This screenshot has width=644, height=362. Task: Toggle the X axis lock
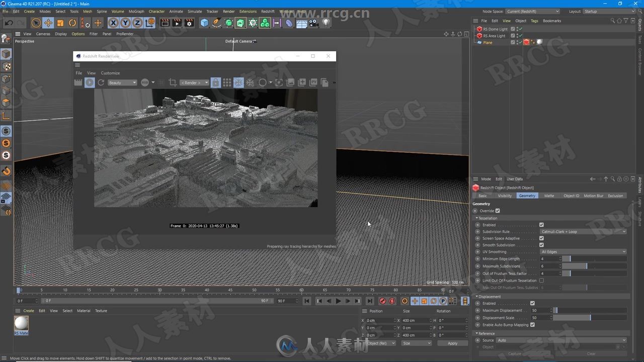(113, 23)
